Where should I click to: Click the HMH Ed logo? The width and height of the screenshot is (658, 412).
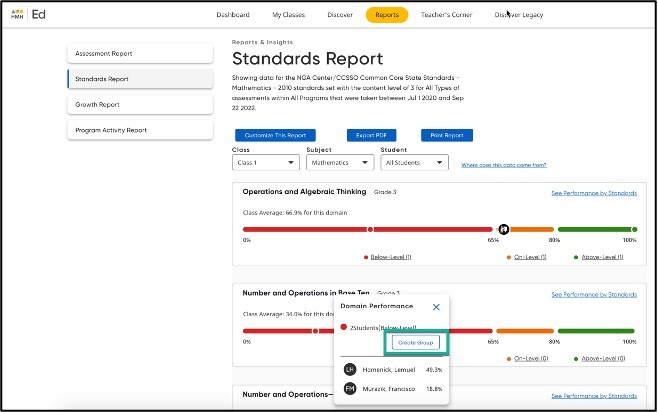[x=28, y=14]
